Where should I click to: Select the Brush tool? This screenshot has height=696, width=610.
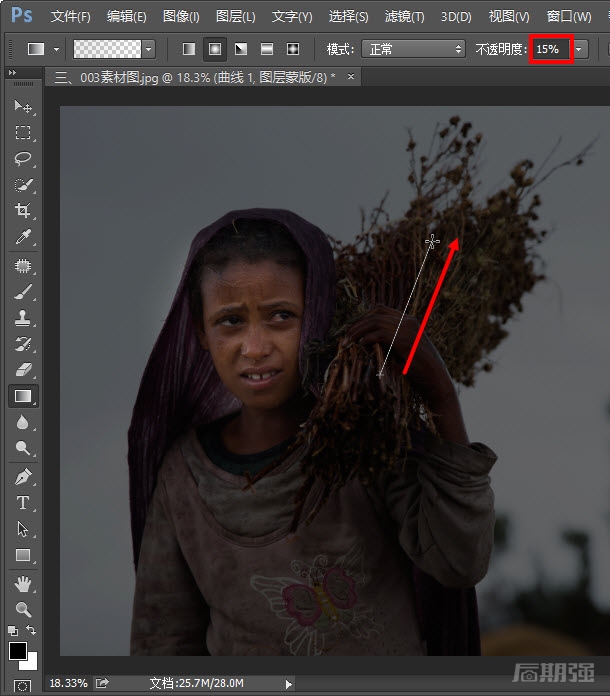pyautogui.click(x=23, y=292)
